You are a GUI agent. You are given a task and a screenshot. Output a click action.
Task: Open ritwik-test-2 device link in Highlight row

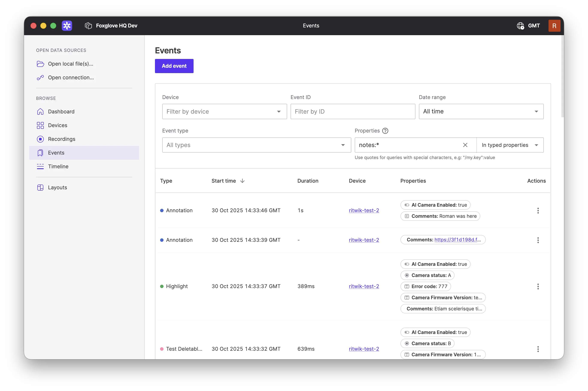[364, 286]
